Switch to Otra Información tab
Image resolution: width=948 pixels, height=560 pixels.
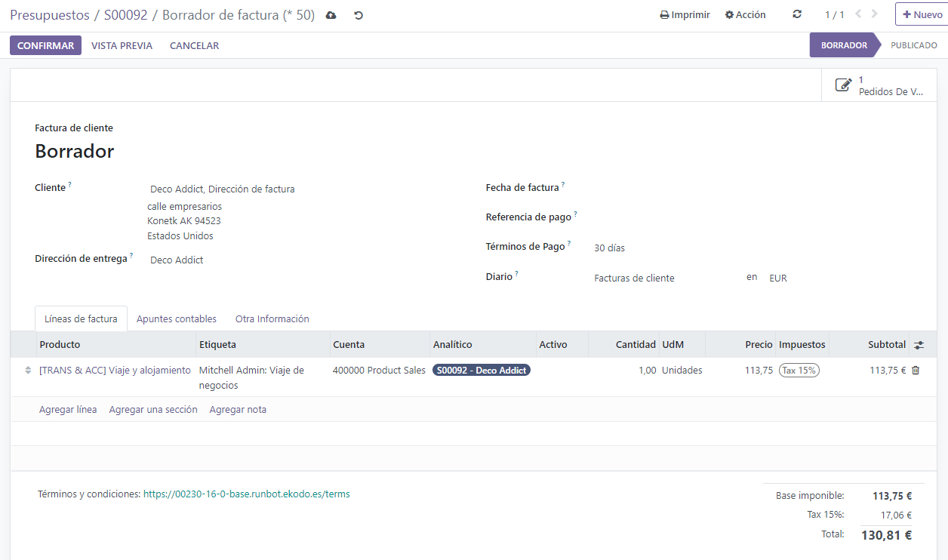pyautogui.click(x=272, y=319)
